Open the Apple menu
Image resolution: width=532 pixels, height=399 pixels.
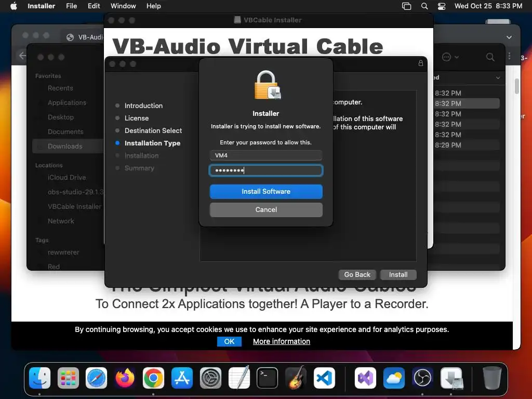14,6
